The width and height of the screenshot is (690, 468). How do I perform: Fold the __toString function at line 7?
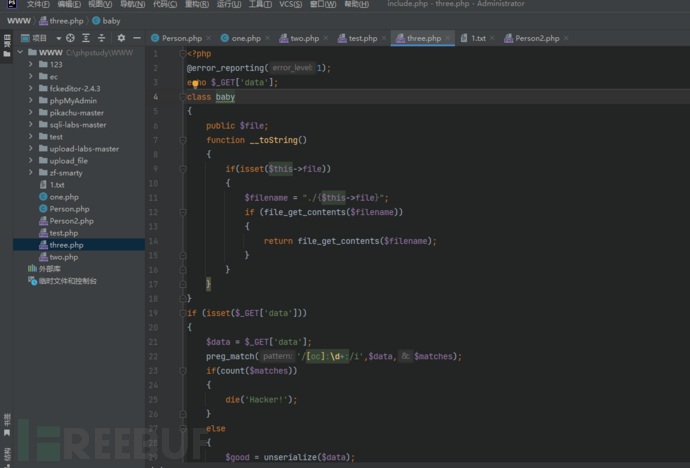(183, 140)
